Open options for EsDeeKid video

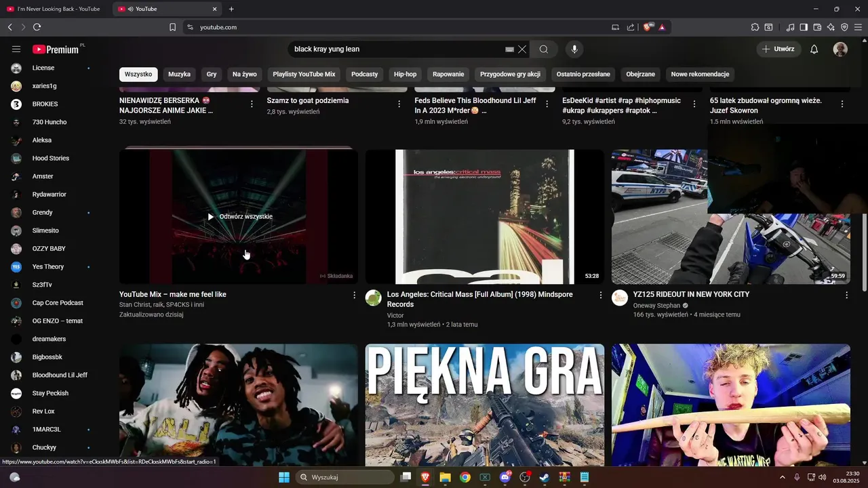(694, 104)
